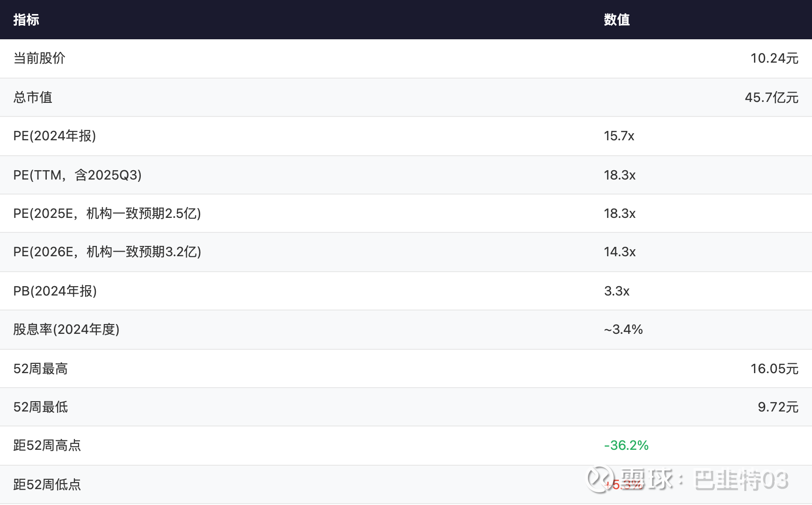Image resolution: width=812 pixels, height=505 pixels.
Task: Select the 距52周低点 row label
Action: (47, 484)
